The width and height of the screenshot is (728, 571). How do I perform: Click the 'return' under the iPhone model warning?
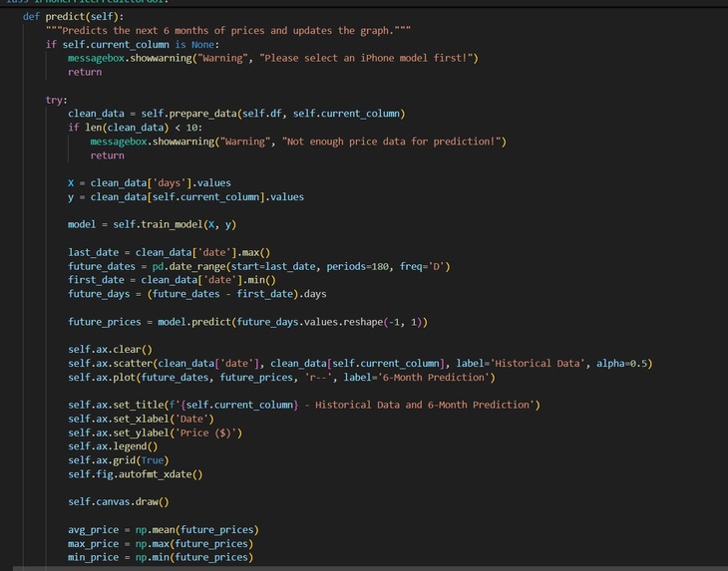(x=85, y=72)
